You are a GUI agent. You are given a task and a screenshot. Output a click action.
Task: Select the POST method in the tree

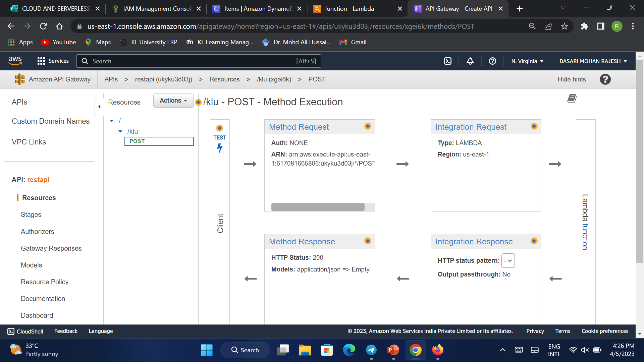(x=159, y=141)
